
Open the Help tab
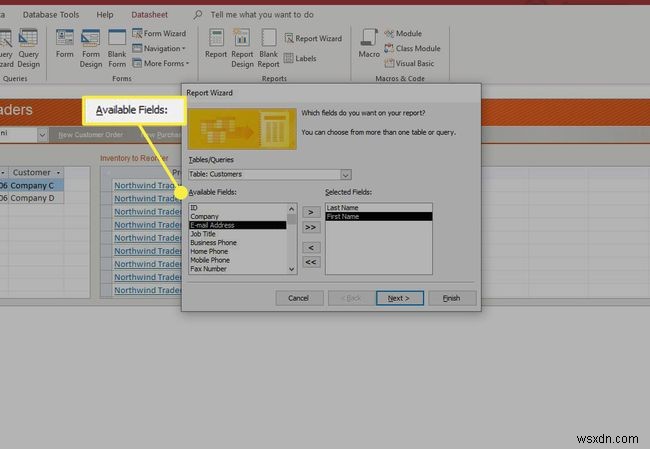[x=105, y=15]
